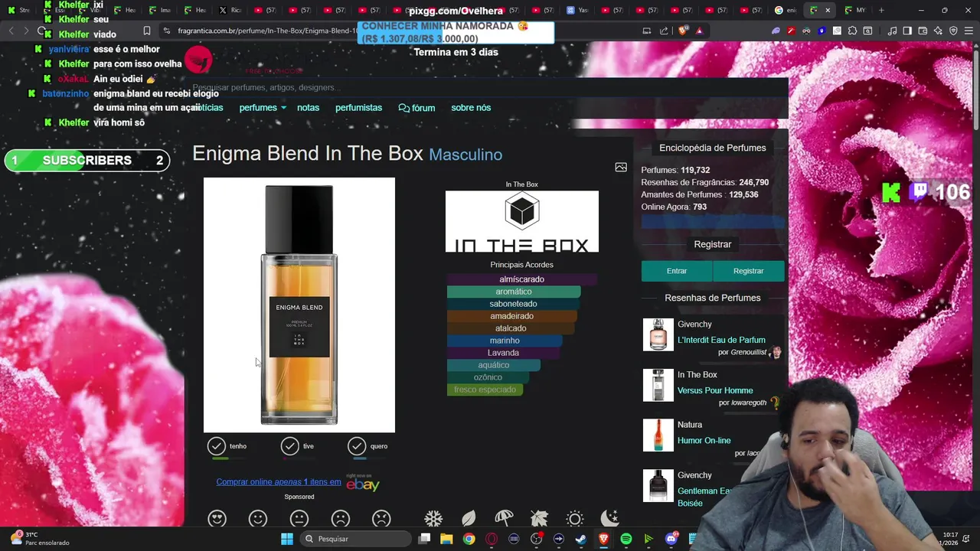Click the Windows Start button
This screenshot has height=551, width=980.
click(287, 539)
